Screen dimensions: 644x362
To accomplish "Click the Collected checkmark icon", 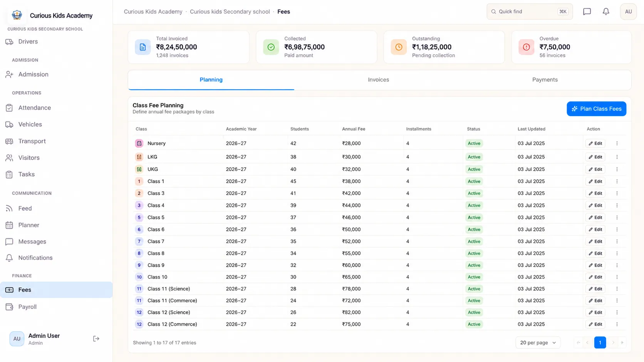I will (271, 47).
